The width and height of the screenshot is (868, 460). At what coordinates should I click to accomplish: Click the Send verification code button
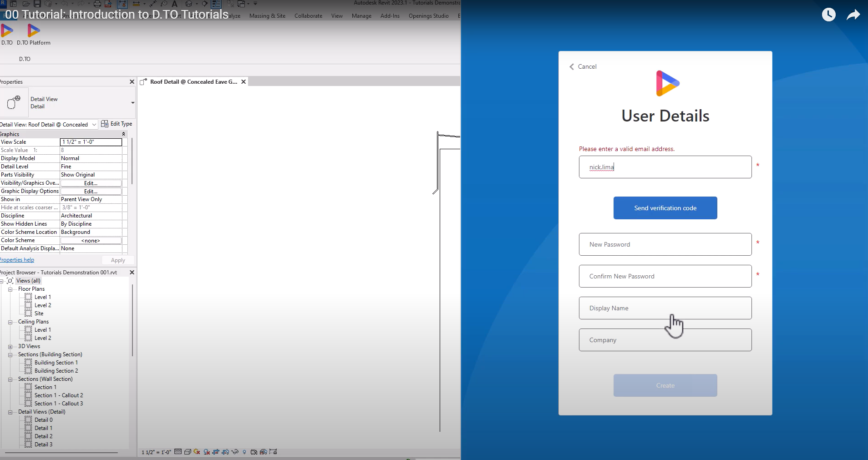pos(665,208)
